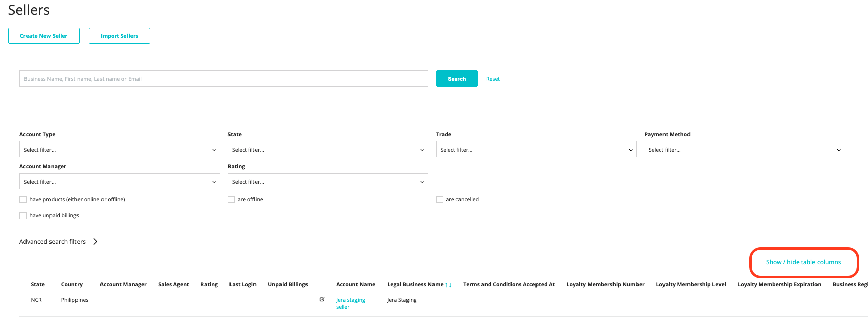This screenshot has width=868, height=318.
Task: Open the Trade filter dropdown
Action: [537, 150]
